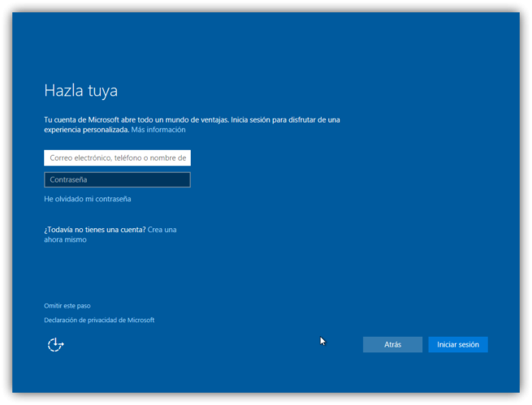532x405 pixels.
Task: Click the Microsoft account description paragraph
Action: click(191, 120)
